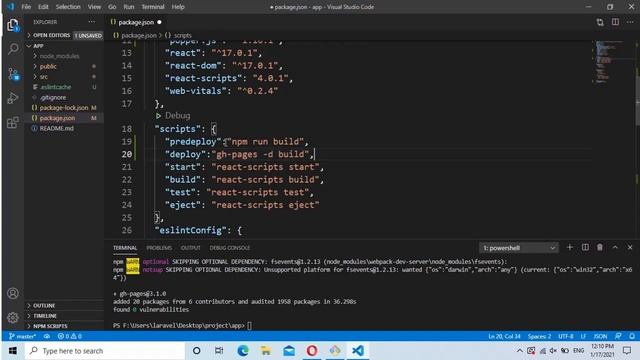Expand the Open Editors section
The image size is (640, 360).
(x=64, y=36)
